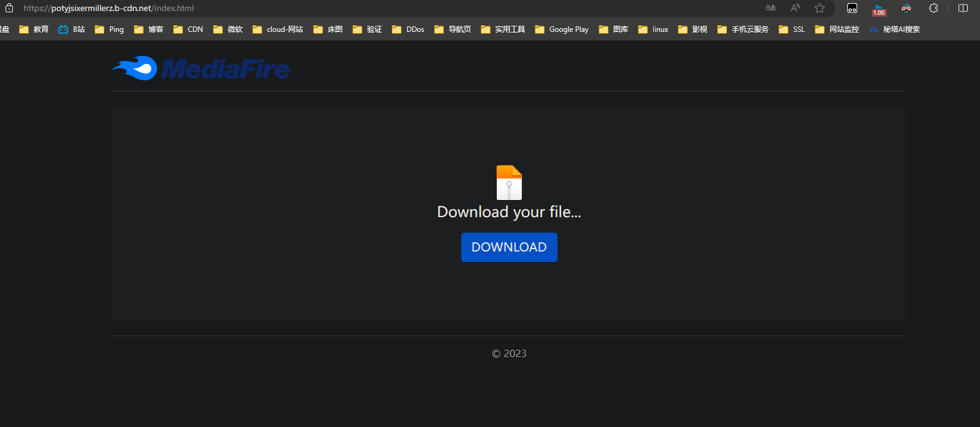Open the CDN bookmark folder
The width and height of the screenshot is (980, 427).
click(188, 29)
